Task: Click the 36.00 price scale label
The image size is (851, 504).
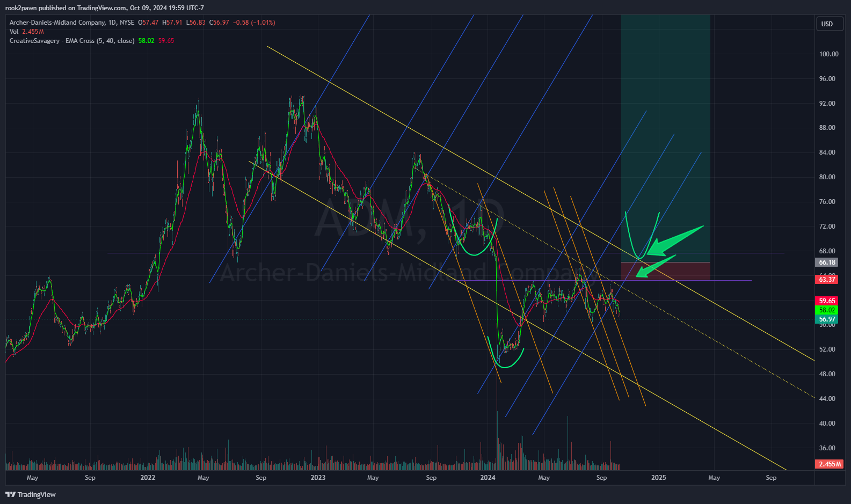Action: pyautogui.click(x=827, y=448)
